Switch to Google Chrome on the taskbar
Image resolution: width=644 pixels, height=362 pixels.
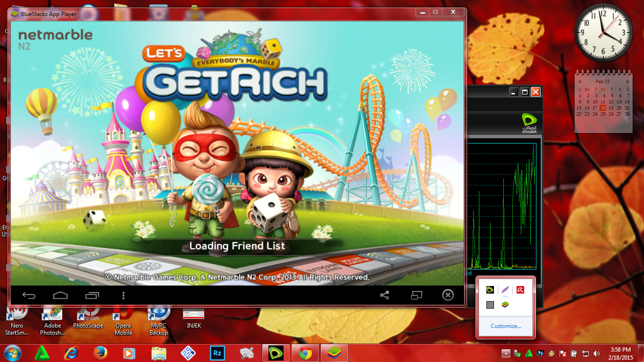(x=305, y=353)
